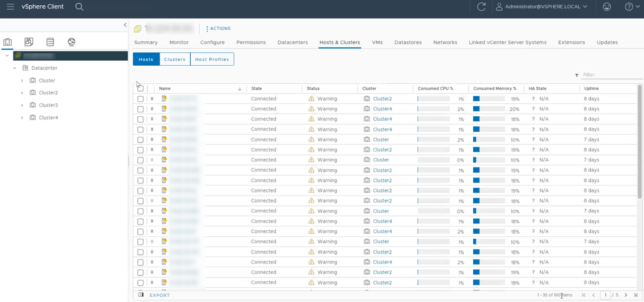Tick the select-all checkbox in table header

pyautogui.click(x=141, y=88)
